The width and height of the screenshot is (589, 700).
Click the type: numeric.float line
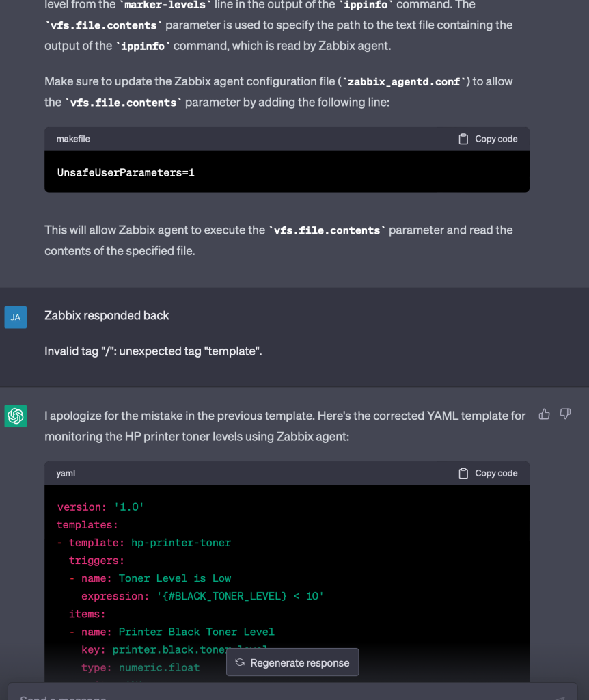tap(140, 668)
